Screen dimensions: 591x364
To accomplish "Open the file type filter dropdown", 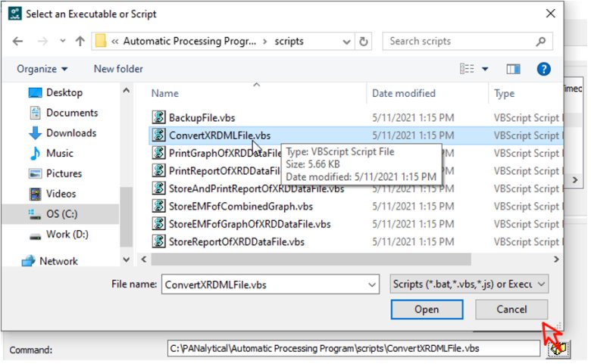I will (x=469, y=285).
